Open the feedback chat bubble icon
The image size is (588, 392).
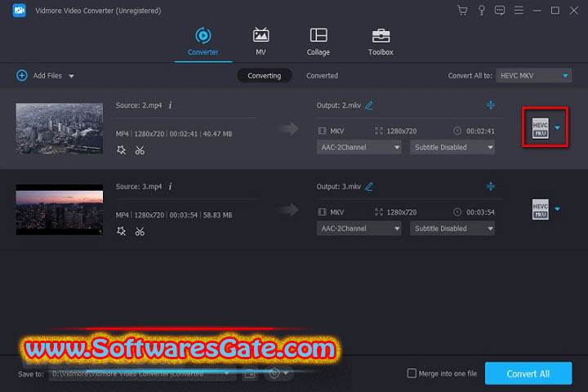[500, 10]
